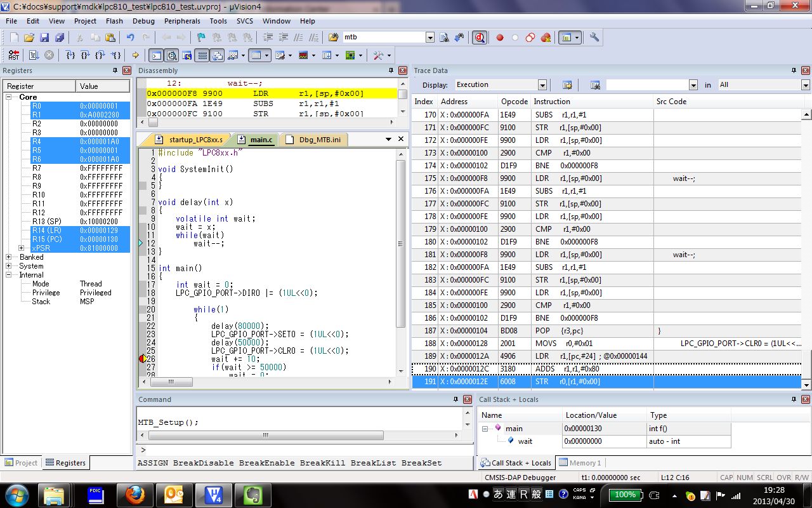
Task: Collapse the Core register group
Action: pos(9,97)
